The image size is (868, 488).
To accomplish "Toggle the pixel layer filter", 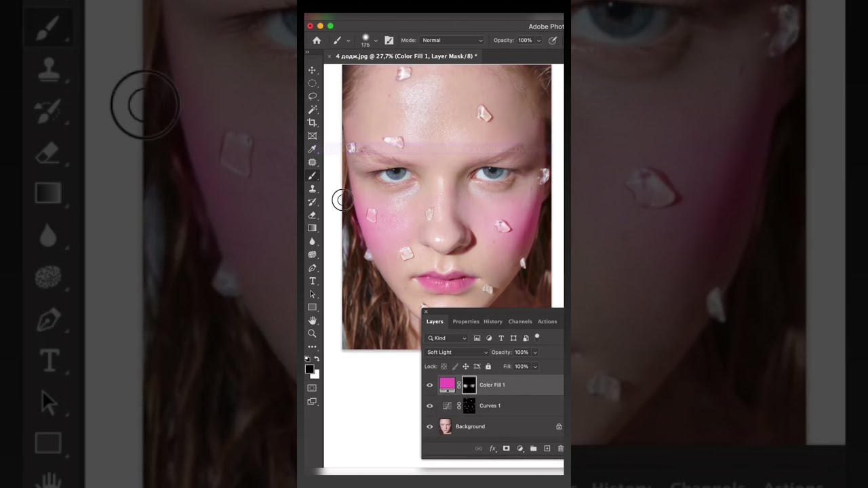I will pos(477,338).
